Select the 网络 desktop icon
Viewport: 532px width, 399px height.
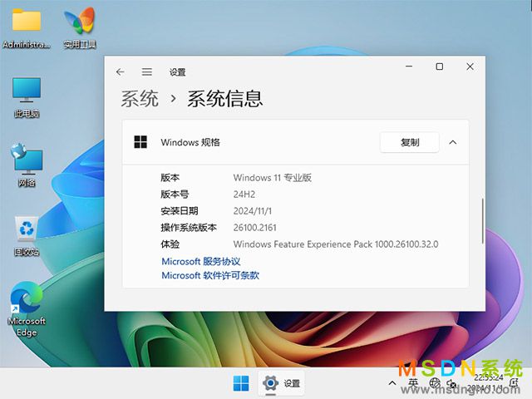(x=27, y=165)
